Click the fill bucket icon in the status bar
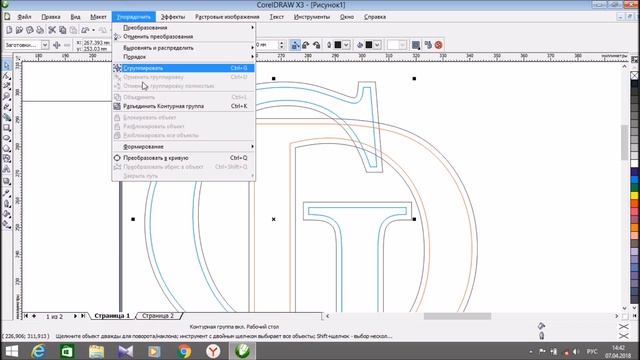 541,326
